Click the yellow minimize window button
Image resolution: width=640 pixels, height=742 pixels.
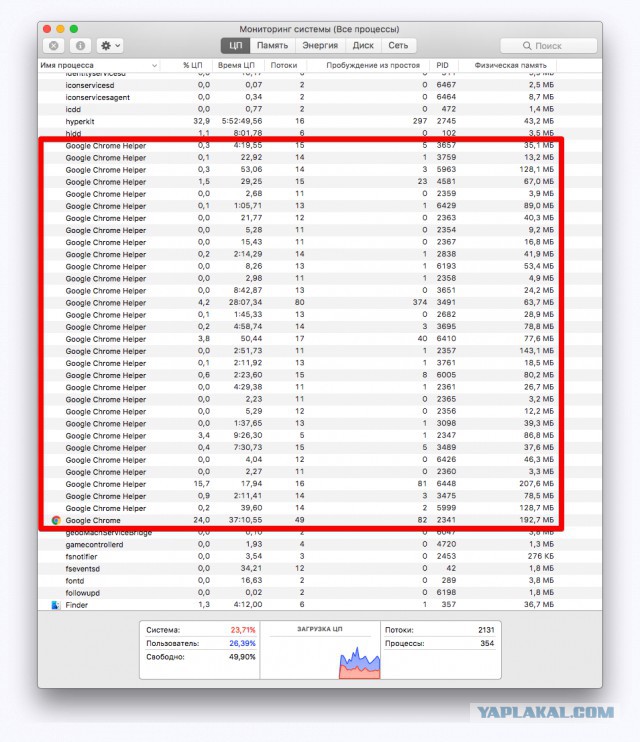(60, 29)
